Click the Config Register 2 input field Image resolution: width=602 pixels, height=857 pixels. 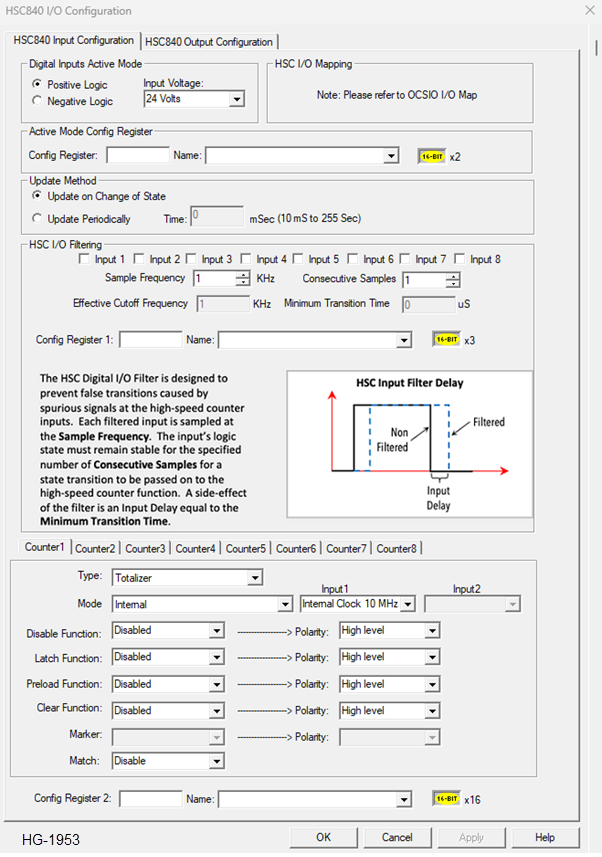(x=150, y=799)
